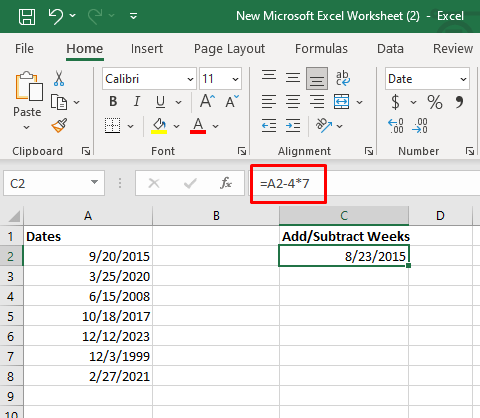Click the Insert Function fx icon
480x418 pixels.
click(x=226, y=183)
